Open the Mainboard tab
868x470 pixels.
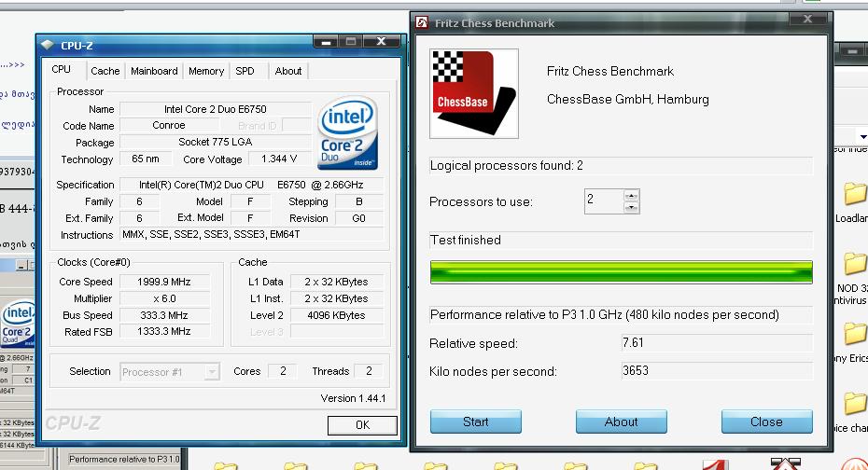tap(154, 71)
